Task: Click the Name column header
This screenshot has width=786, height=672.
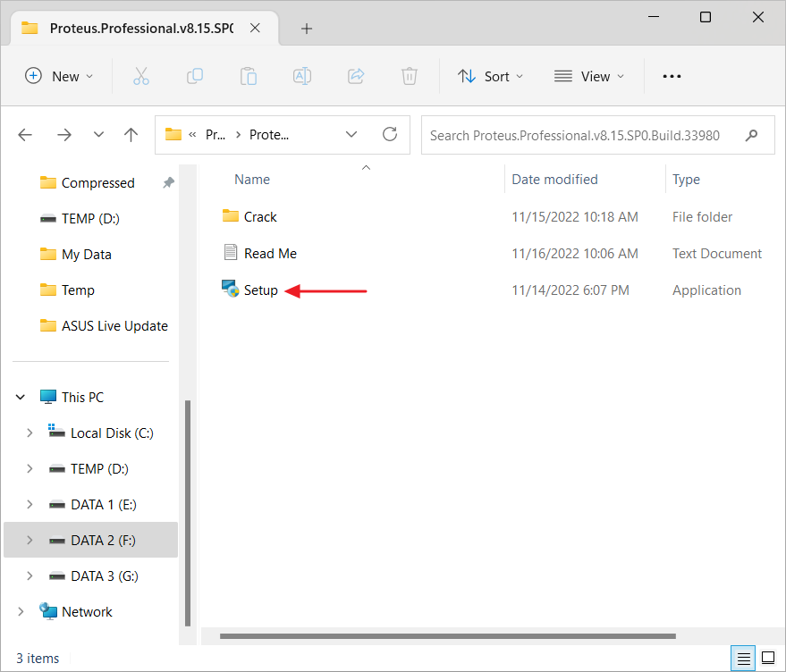Action: coord(251,180)
